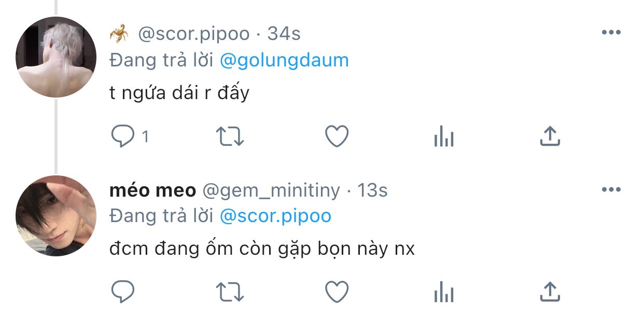The image size is (644, 316).
Task: Click the scorpion emoji display name
Action: (119, 34)
